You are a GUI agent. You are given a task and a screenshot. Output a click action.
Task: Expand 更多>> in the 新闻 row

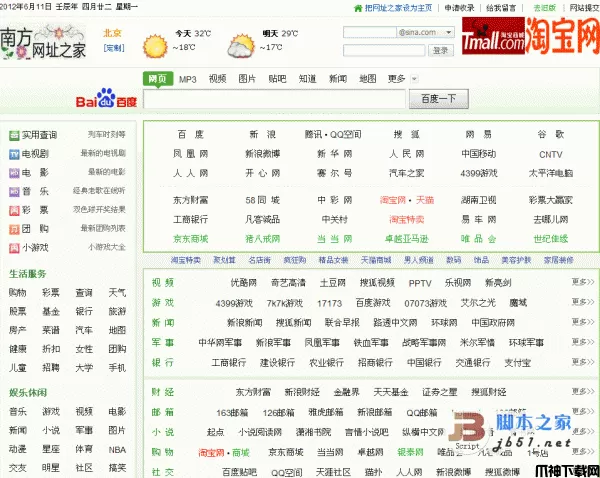(x=583, y=322)
